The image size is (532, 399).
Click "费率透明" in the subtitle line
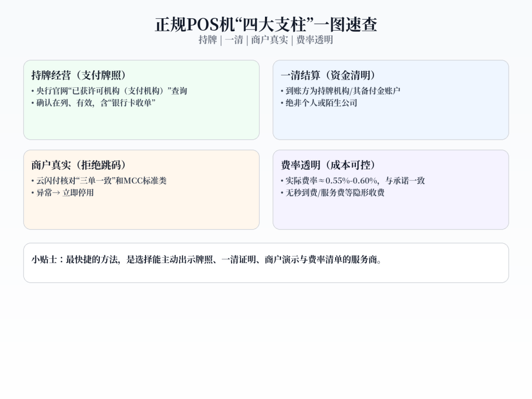click(314, 40)
